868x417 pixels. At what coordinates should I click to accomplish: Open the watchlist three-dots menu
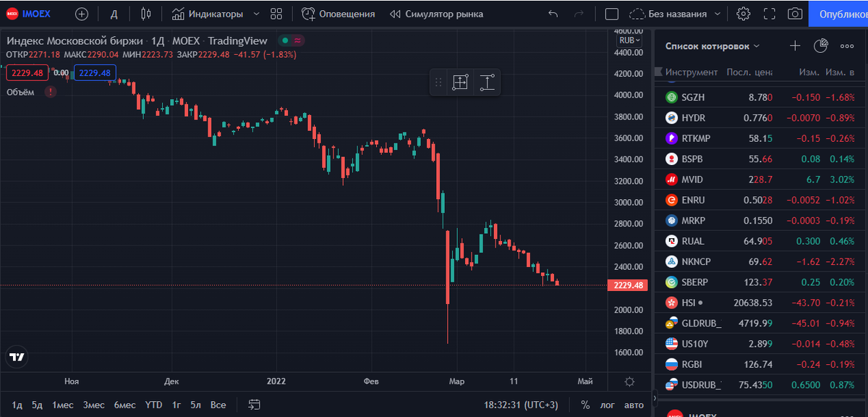[847, 46]
